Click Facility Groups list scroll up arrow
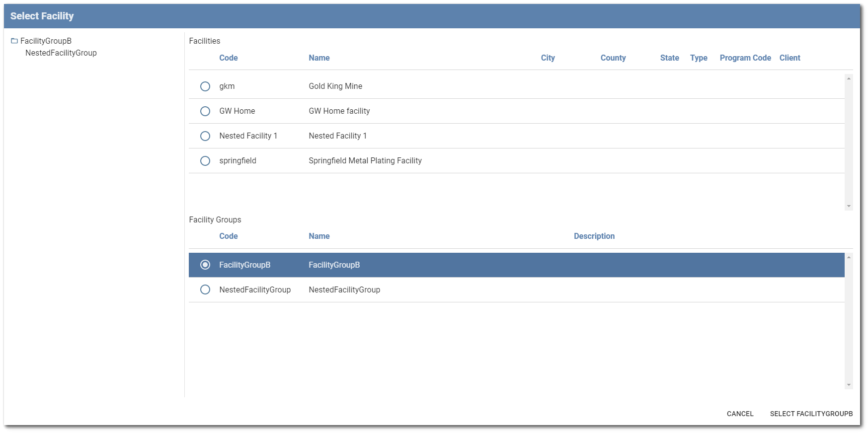This screenshot has height=433, width=868. [849, 257]
